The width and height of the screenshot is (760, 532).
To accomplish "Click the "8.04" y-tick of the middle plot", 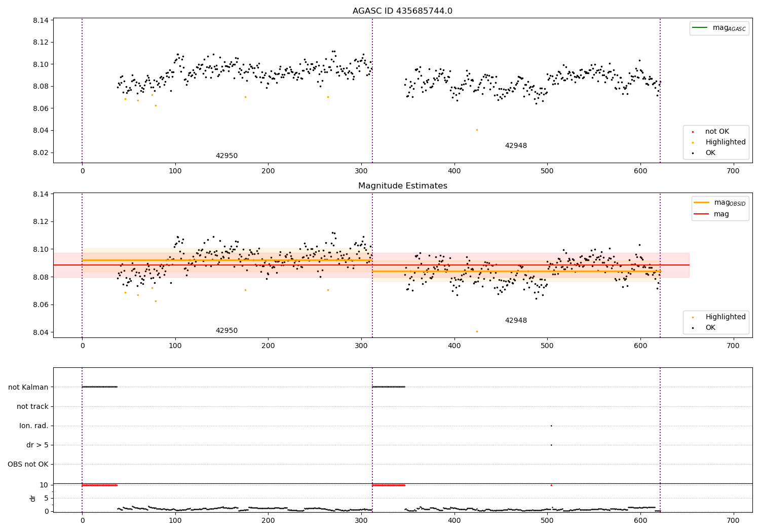I will pyautogui.click(x=41, y=332).
